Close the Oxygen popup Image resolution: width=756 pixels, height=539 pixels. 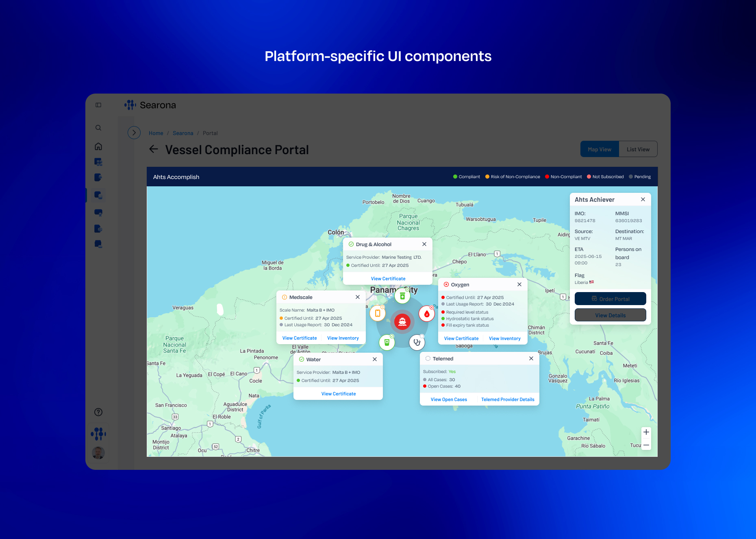coord(519,284)
